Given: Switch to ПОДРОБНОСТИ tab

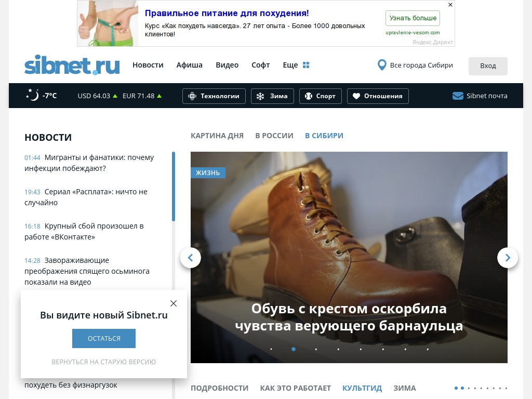Looking at the screenshot, I should 220,388.
